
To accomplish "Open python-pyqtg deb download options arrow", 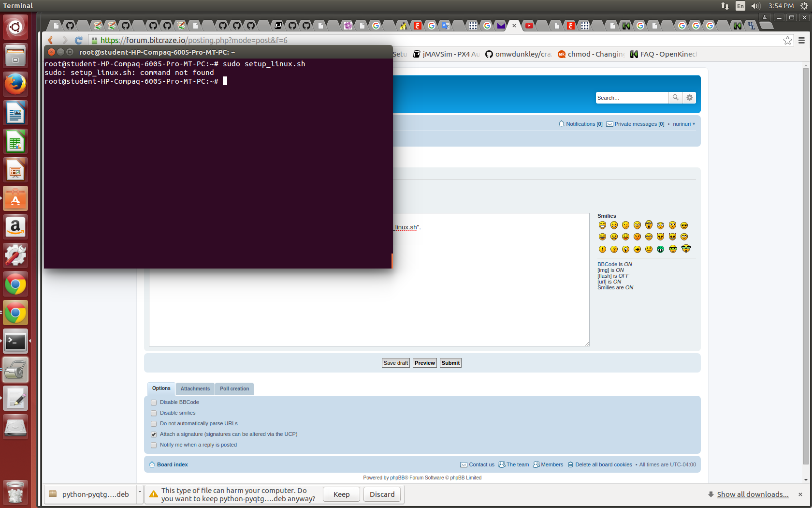I will pos(140,493).
